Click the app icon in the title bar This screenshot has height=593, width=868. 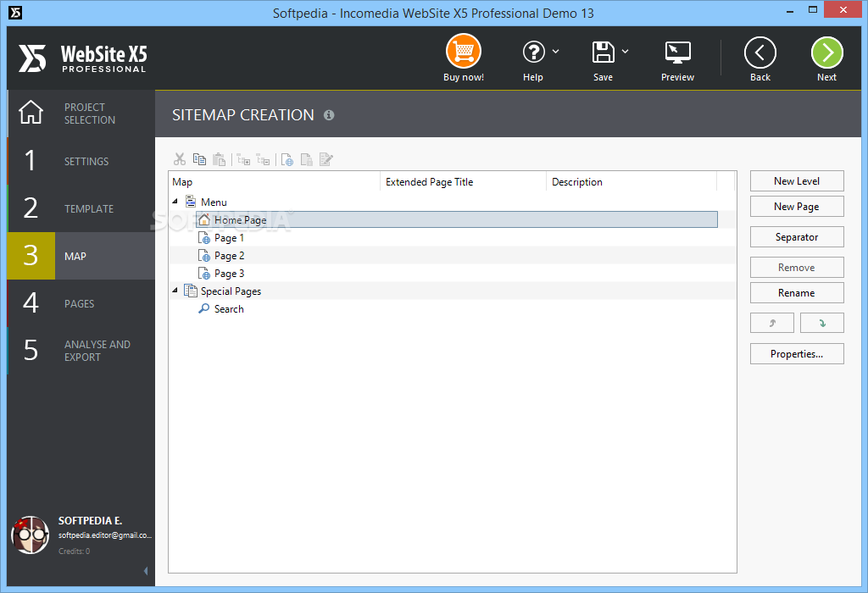(15, 12)
